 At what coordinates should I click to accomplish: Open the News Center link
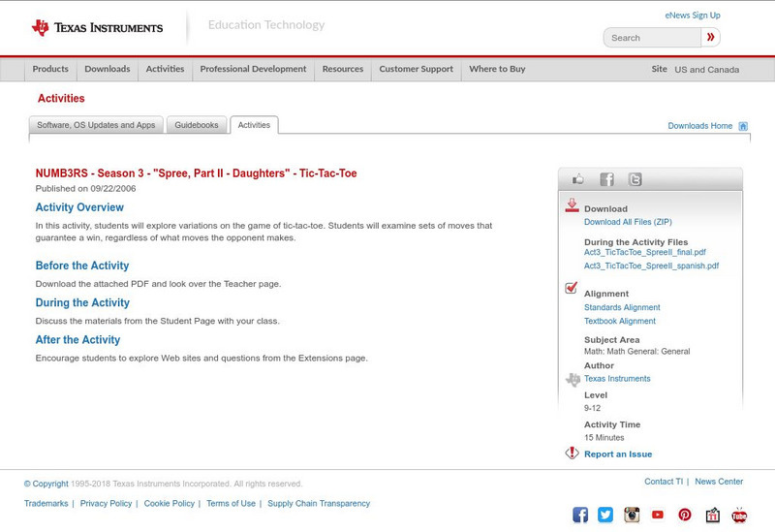719,482
